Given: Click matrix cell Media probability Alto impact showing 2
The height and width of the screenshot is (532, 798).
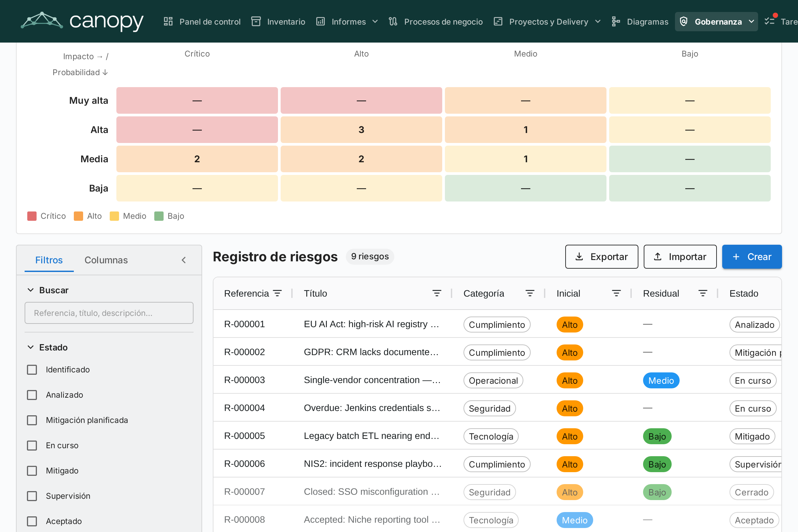Looking at the screenshot, I should coord(361,159).
